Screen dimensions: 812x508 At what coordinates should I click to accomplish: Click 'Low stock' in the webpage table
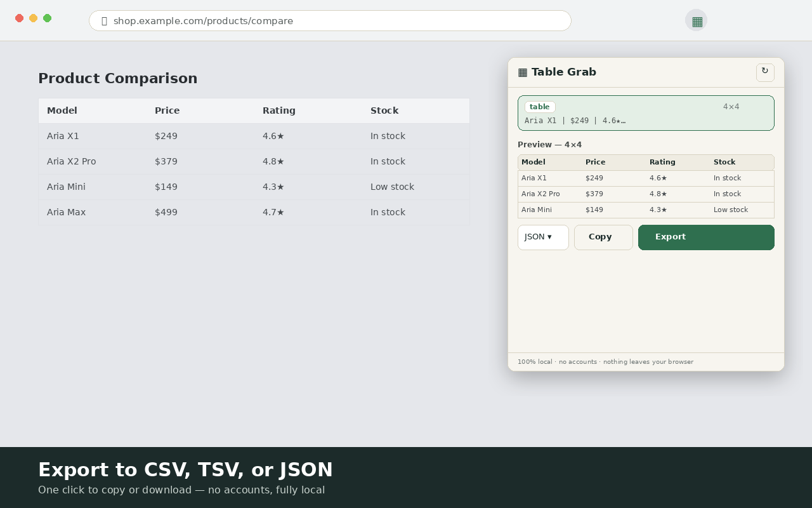[x=392, y=187]
